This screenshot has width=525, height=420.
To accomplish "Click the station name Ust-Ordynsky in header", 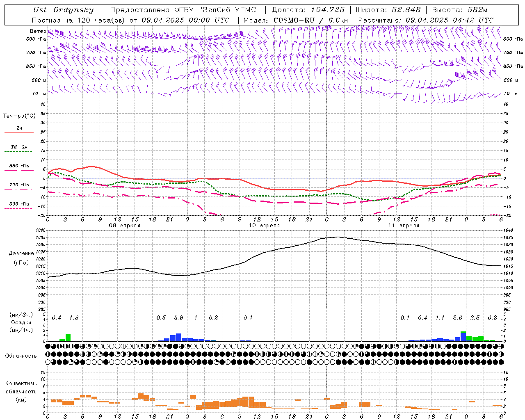I will tap(64, 10).
